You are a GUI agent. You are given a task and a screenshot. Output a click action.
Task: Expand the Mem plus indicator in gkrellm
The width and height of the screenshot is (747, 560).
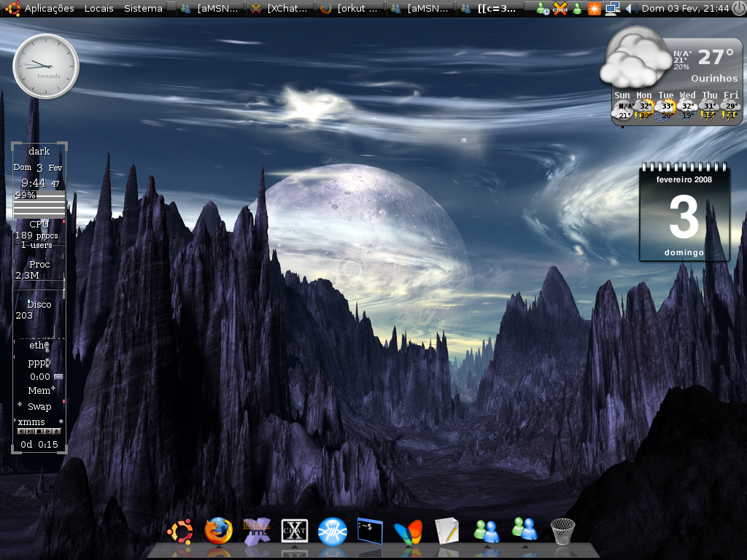(53, 388)
